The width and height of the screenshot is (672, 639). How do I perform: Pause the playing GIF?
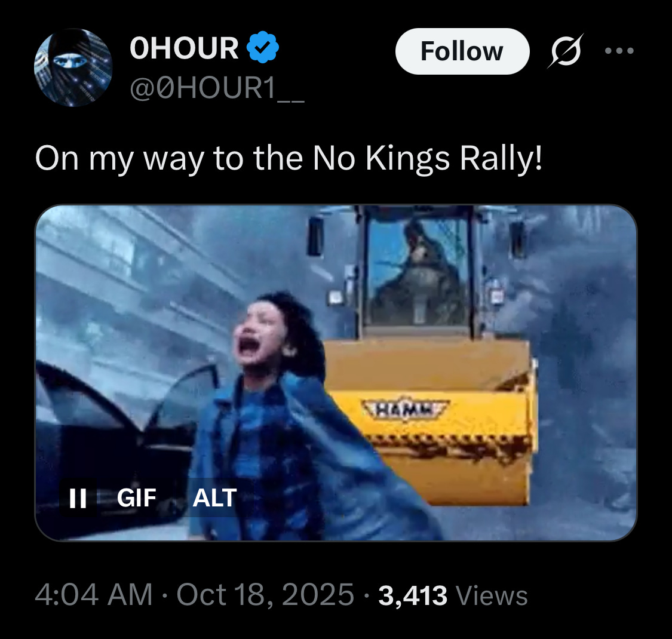pyautogui.click(x=78, y=498)
